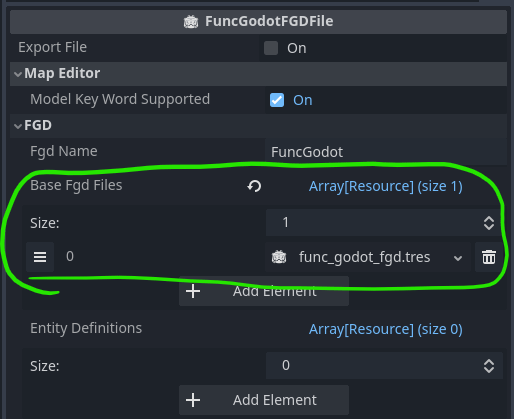The image size is (514, 419).
Task: Enable the Export File checkbox
Action: click(271, 48)
